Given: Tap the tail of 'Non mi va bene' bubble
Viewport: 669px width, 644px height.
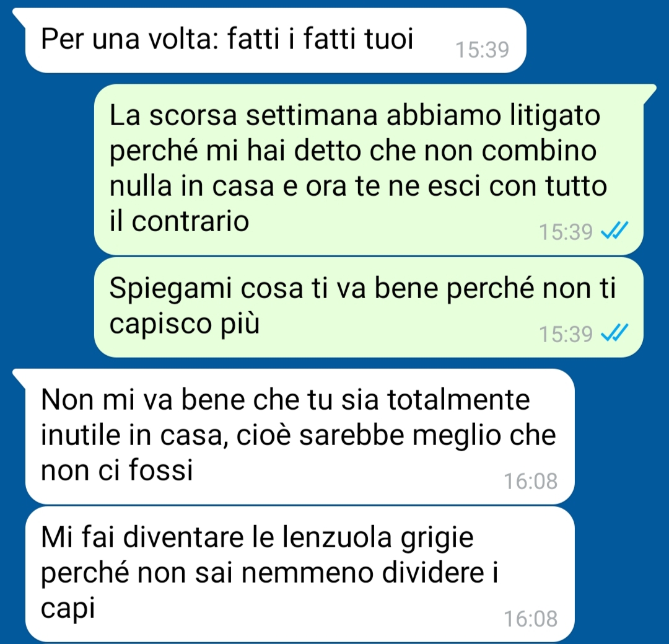Looking at the screenshot, I should (19, 377).
